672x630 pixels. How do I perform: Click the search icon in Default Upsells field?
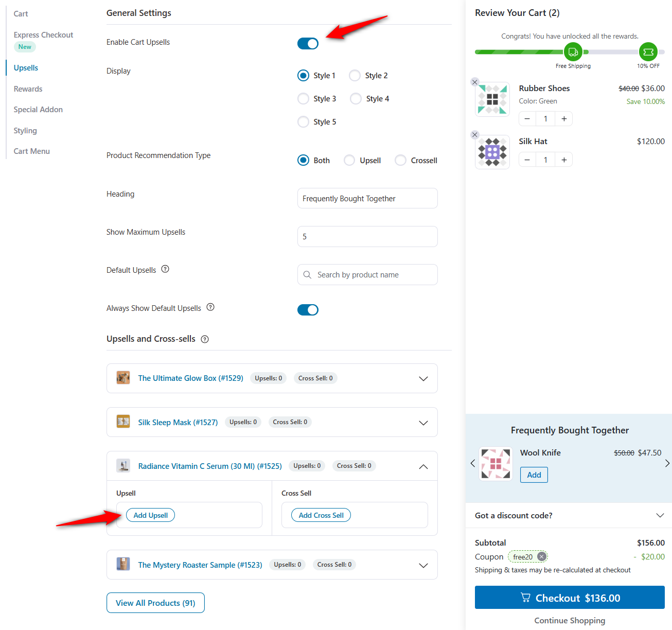[x=307, y=274]
